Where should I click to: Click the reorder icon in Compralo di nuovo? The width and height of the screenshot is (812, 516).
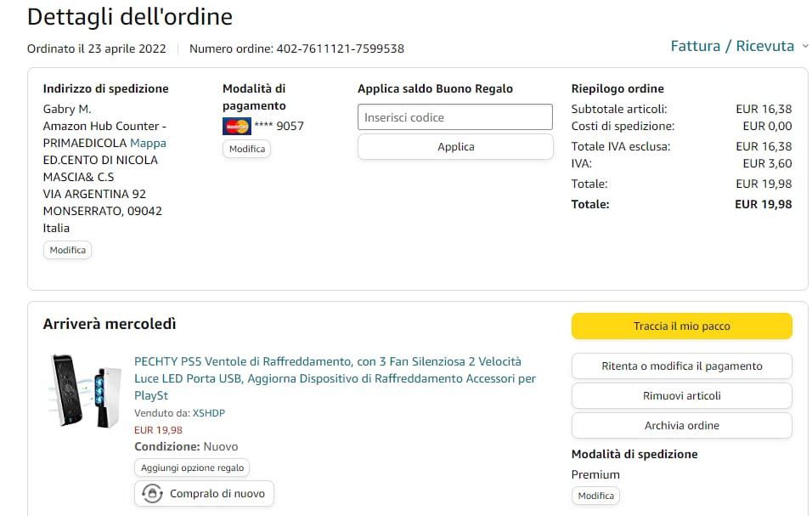tap(152, 493)
